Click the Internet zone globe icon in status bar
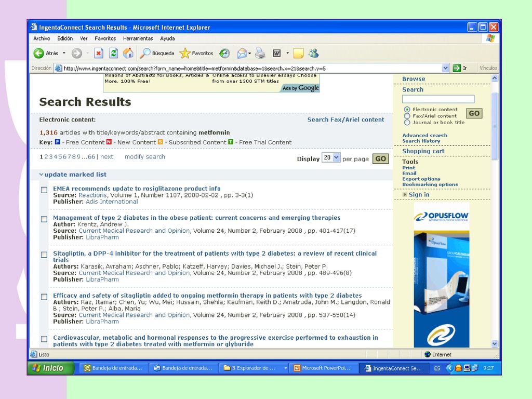 (x=428, y=354)
